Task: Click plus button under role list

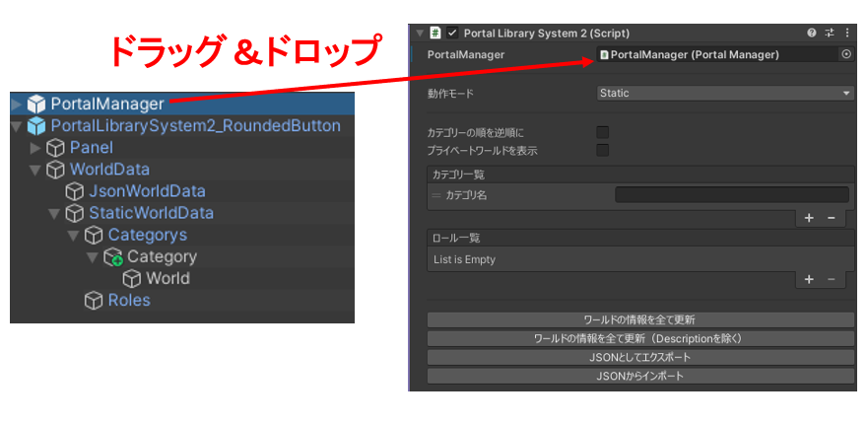Action: pyautogui.click(x=809, y=280)
